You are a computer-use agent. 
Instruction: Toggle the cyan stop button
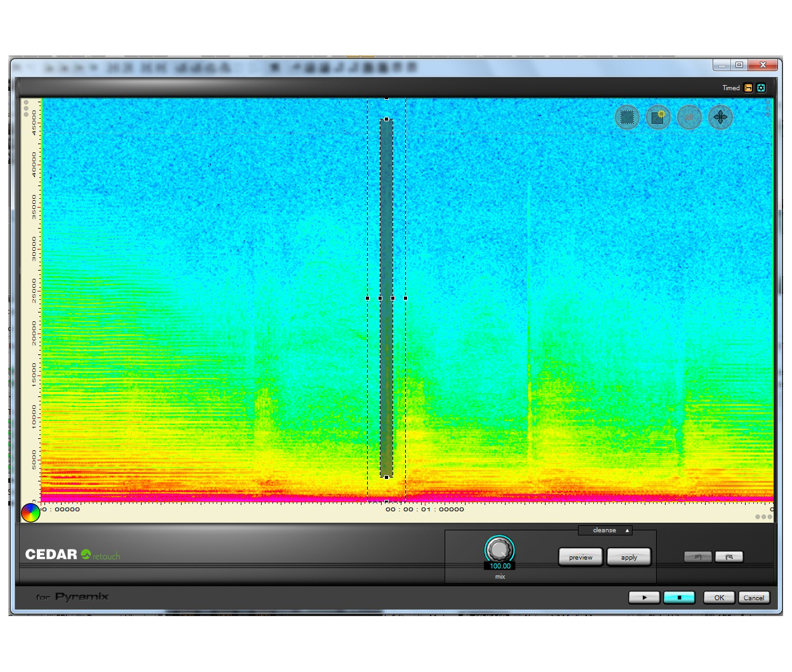(x=679, y=598)
